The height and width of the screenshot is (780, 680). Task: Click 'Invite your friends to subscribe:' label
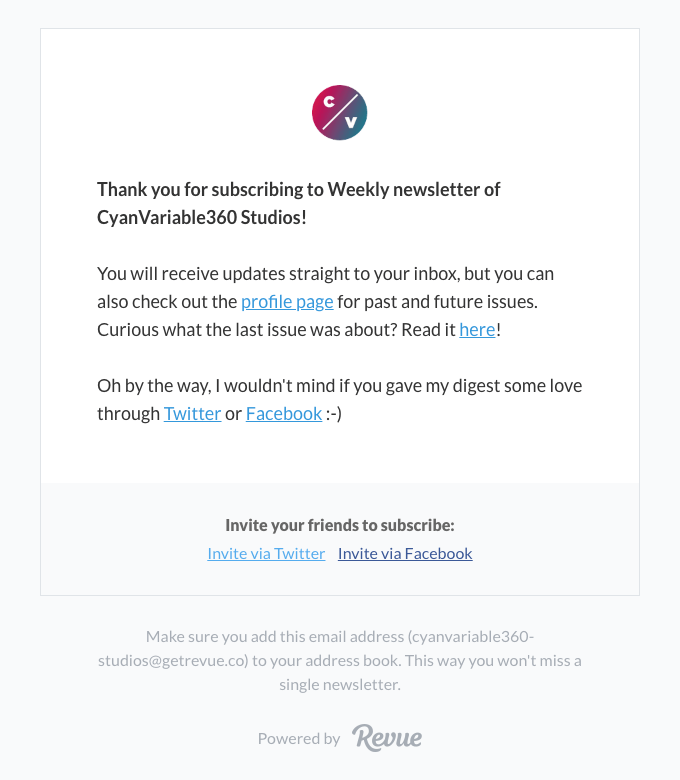click(340, 525)
